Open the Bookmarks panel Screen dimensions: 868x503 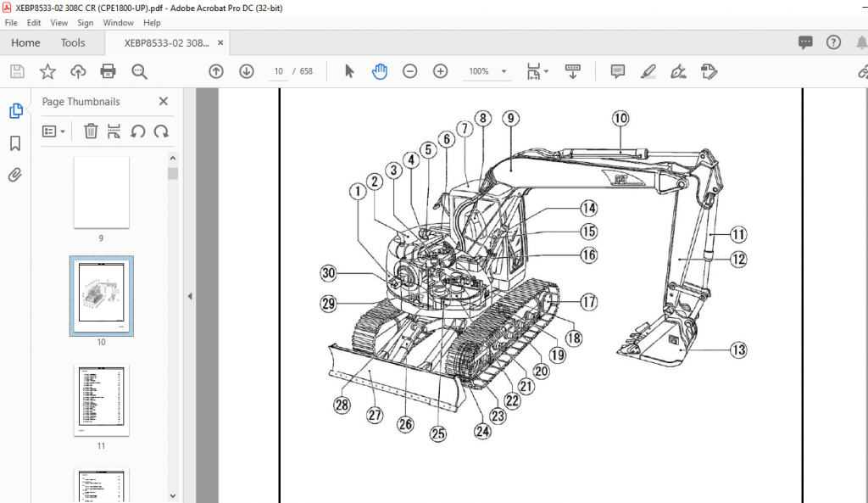[x=15, y=143]
